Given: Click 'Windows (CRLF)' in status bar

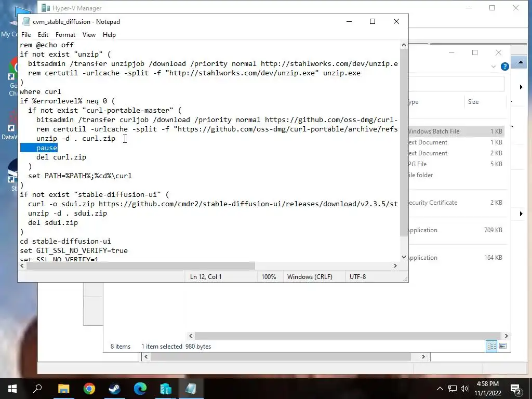Looking at the screenshot, I should coord(310,277).
